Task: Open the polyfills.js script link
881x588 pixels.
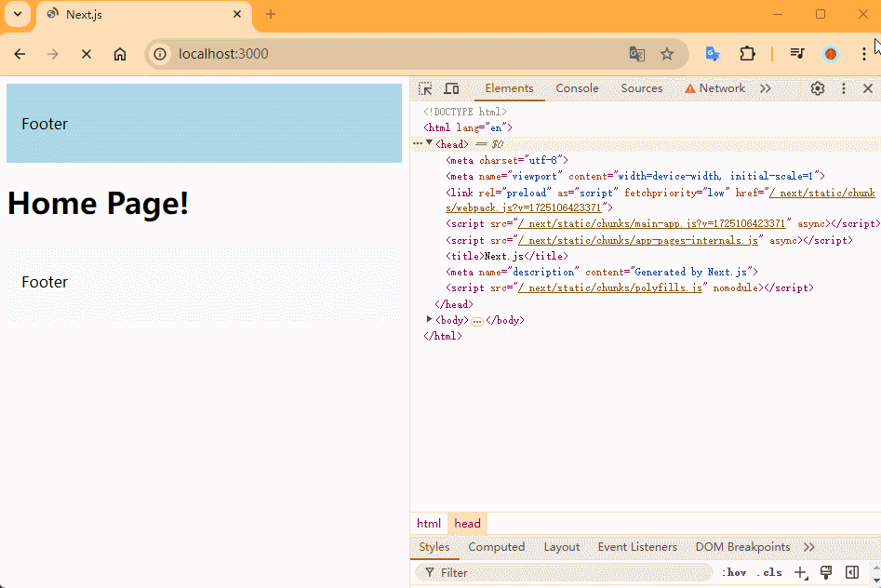Action: pos(609,288)
